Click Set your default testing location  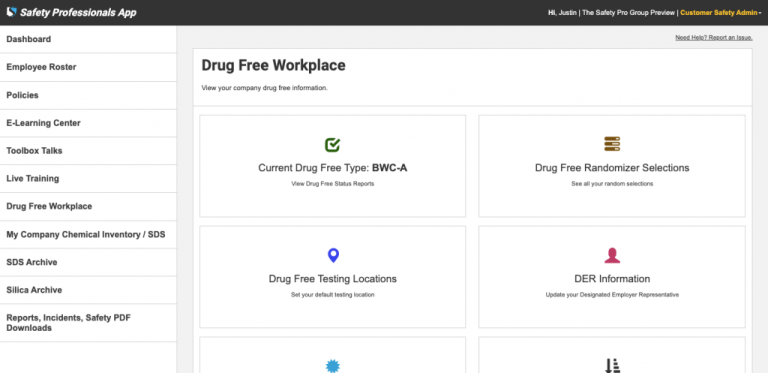coord(333,295)
